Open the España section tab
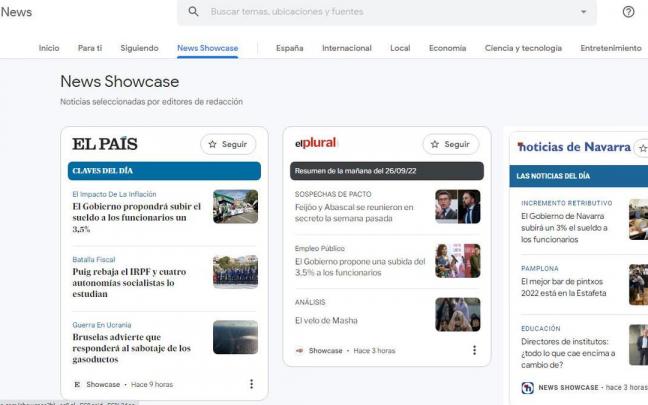This screenshot has width=648, height=405. [290, 48]
